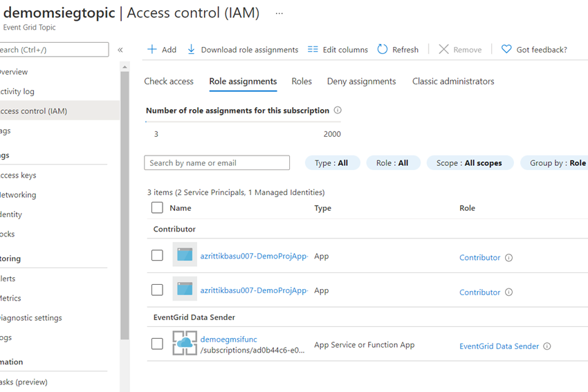Click the Got feedback heart icon
The image size is (588, 392).
(506, 50)
